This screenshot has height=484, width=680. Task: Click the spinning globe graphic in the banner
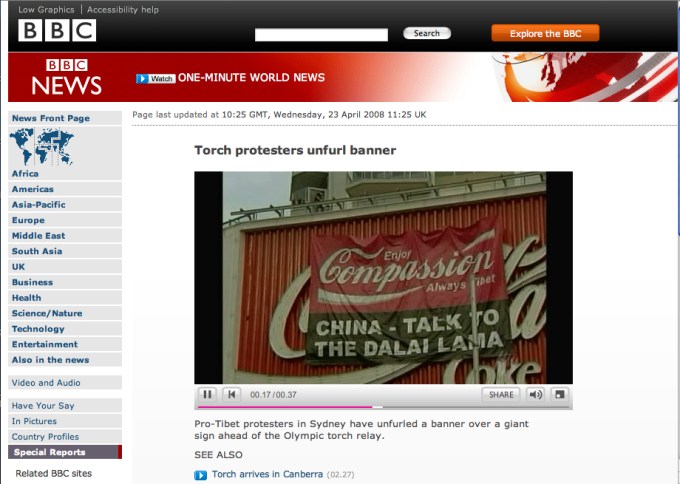583,77
